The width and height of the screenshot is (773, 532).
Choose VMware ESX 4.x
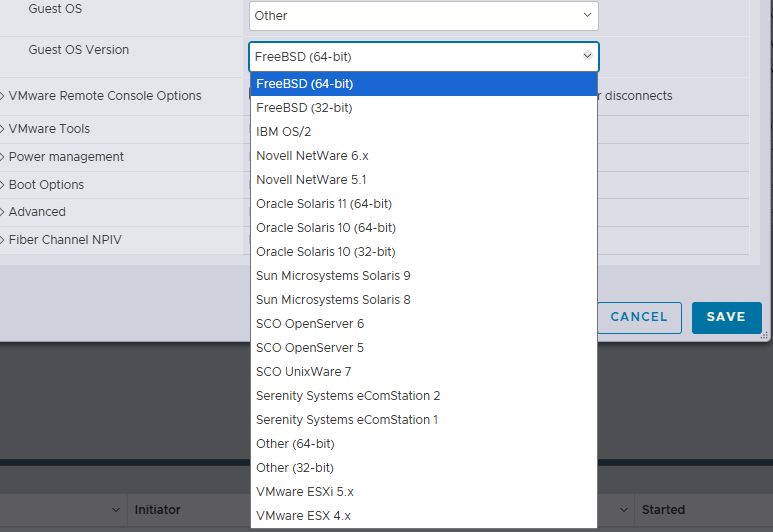[x=424, y=516]
